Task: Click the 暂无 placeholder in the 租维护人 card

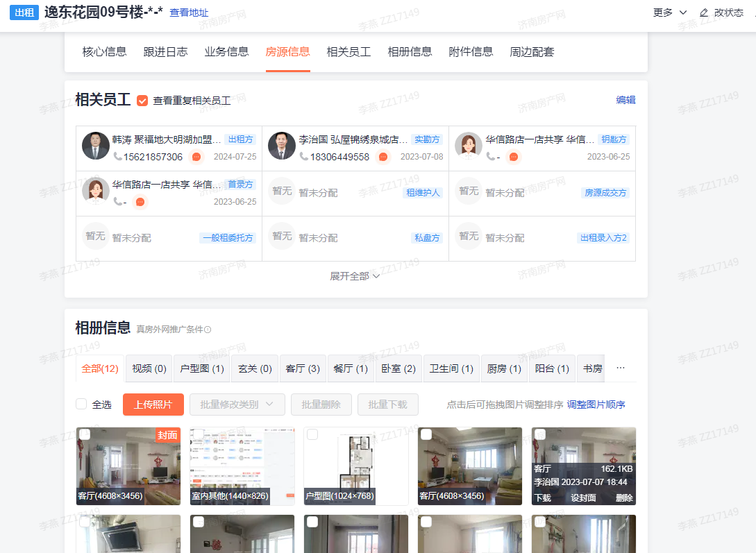Action: (x=282, y=191)
